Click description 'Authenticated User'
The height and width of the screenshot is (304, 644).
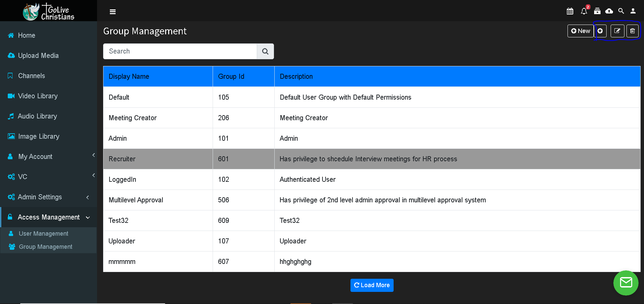[x=308, y=179]
